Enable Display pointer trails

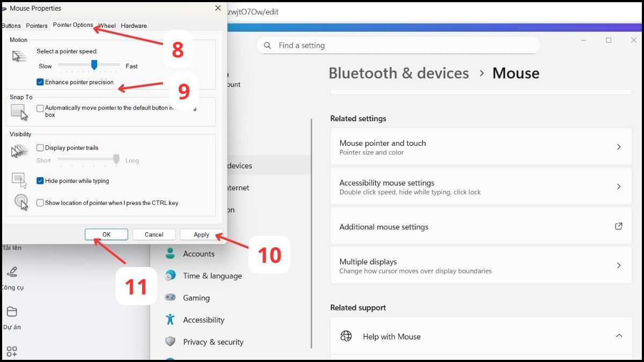(x=40, y=147)
